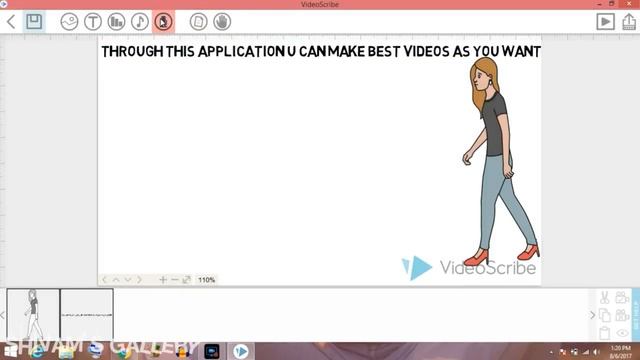Screen dimensions: 640x360
Task: Open the system volume control
Action: tap(596, 352)
